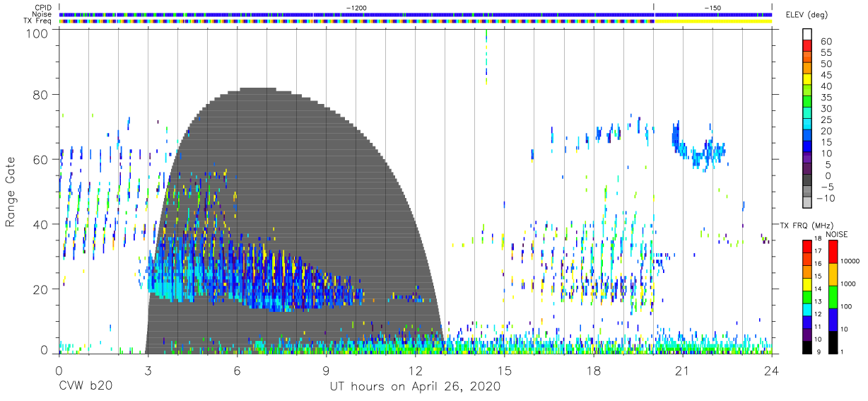Click the x-axis tick label '21'
This screenshot has height=401, width=868.
(x=683, y=371)
